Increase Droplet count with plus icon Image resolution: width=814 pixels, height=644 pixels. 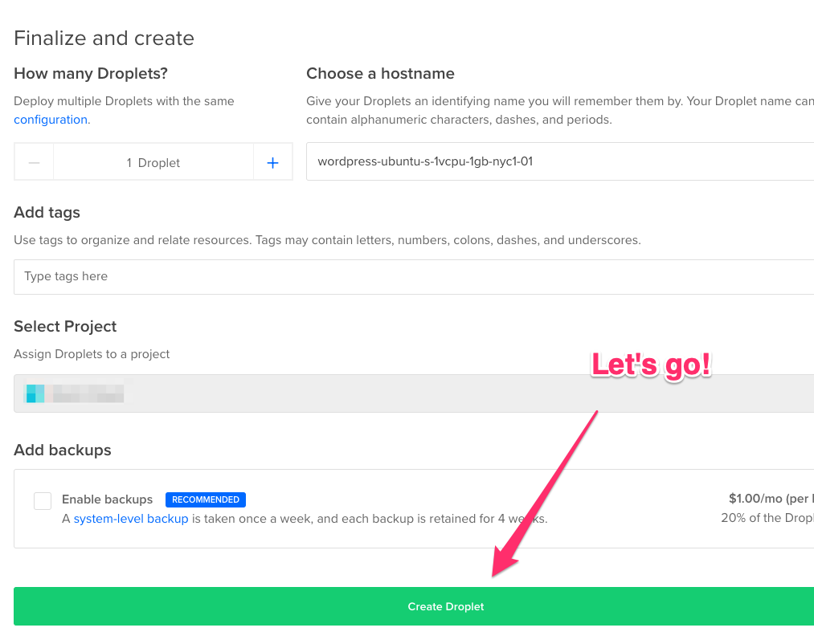272,162
